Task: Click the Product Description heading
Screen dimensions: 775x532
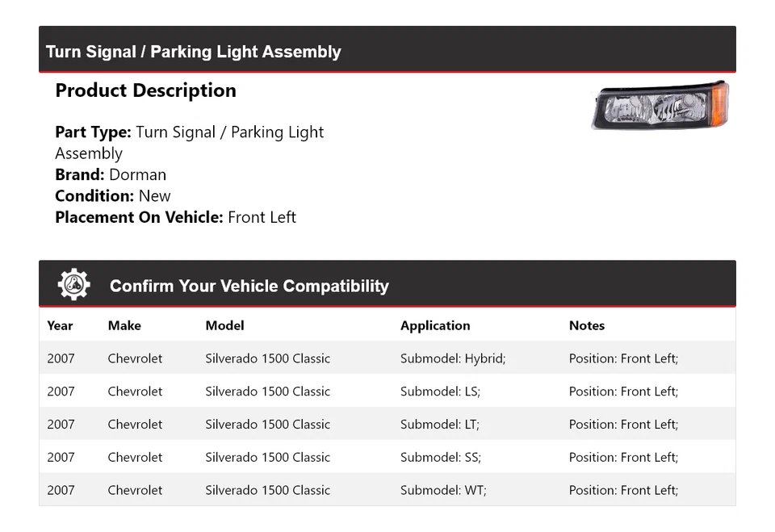Action: (145, 90)
